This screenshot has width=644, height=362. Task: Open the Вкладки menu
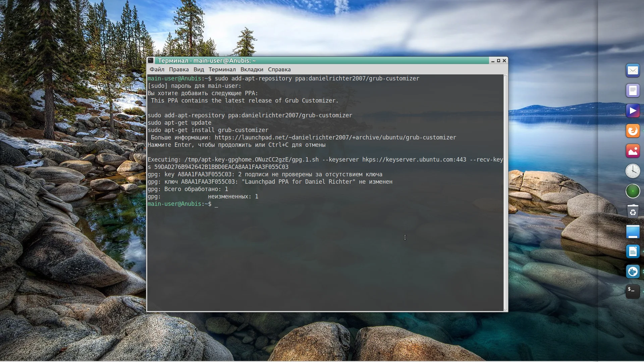(252, 70)
